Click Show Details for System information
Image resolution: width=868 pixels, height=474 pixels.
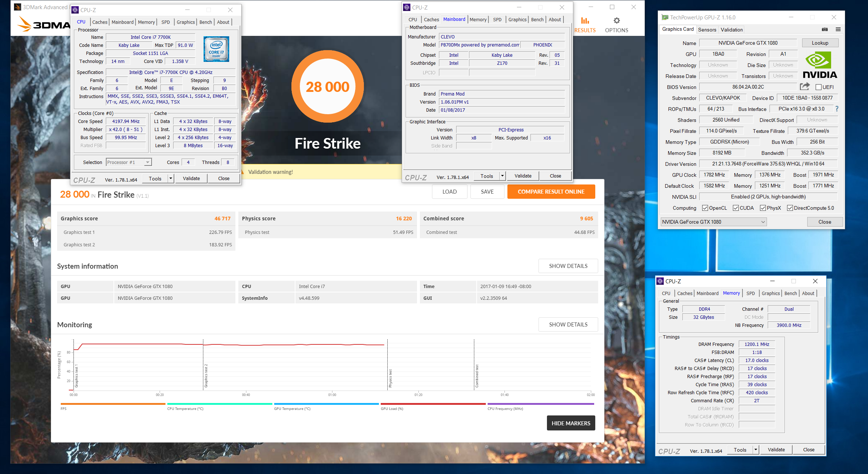(x=568, y=266)
